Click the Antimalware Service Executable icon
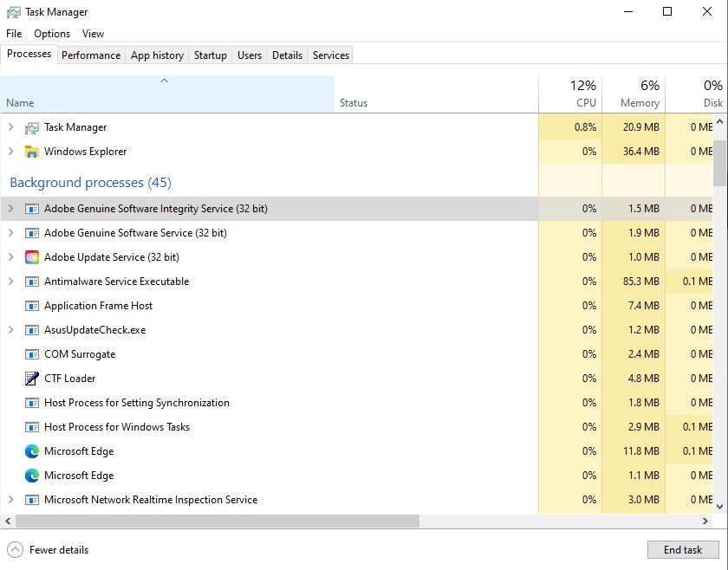Screen dimensions: 728x570 32,282
